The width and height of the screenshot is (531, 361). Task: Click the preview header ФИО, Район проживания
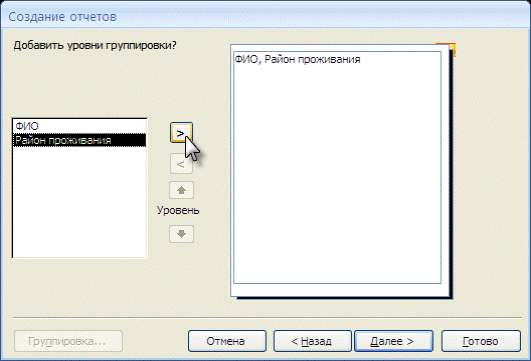click(297, 60)
